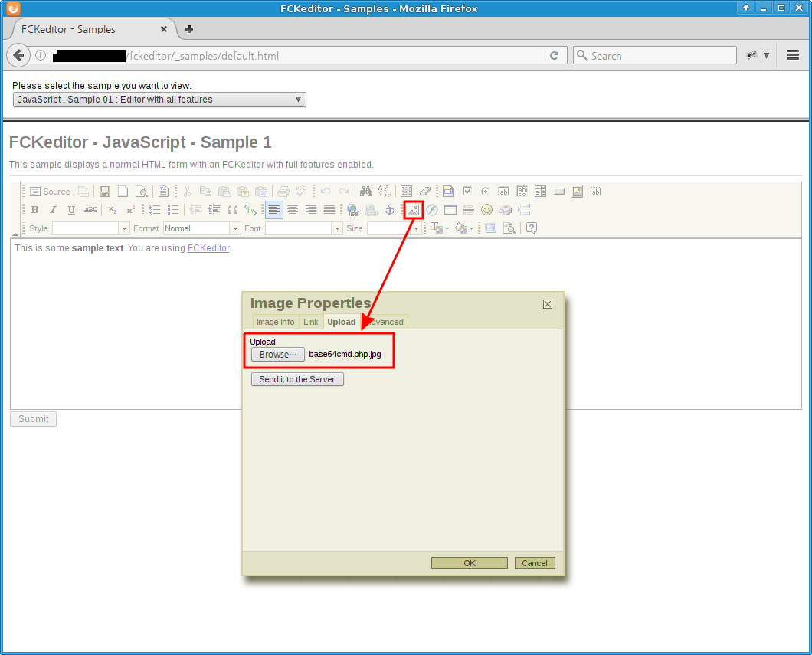This screenshot has height=655, width=812.
Task: Click the Fit Window maximize editor icon
Action: 490,228
